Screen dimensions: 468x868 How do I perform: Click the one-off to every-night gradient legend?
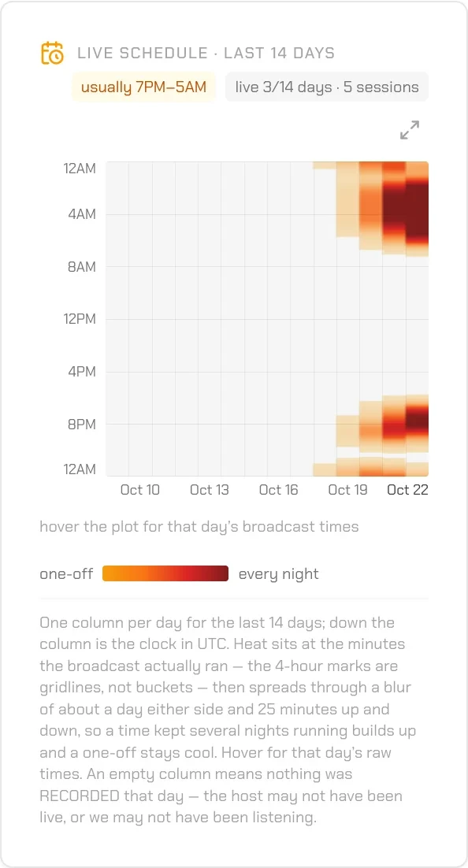tap(165, 573)
